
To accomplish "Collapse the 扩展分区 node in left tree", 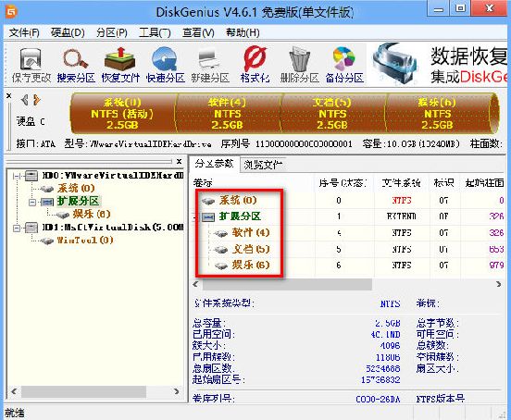I will pos(31,202).
